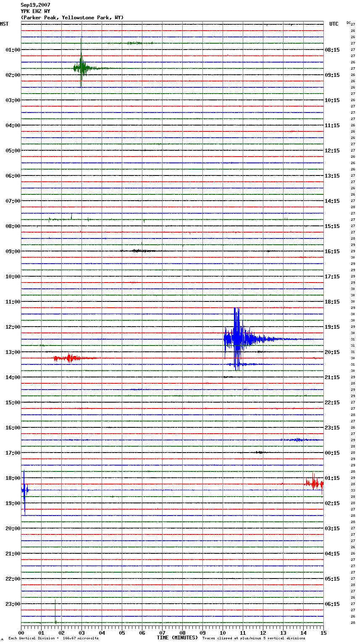Select the 15:00 MST time label
Viewport: 357px width, 644px height.
tap(13, 403)
